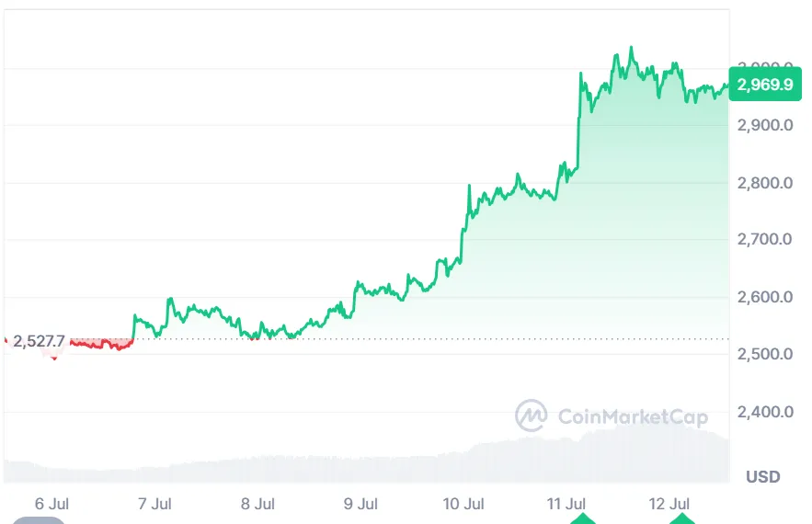Select the 6 Jul date label

(x=51, y=504)
